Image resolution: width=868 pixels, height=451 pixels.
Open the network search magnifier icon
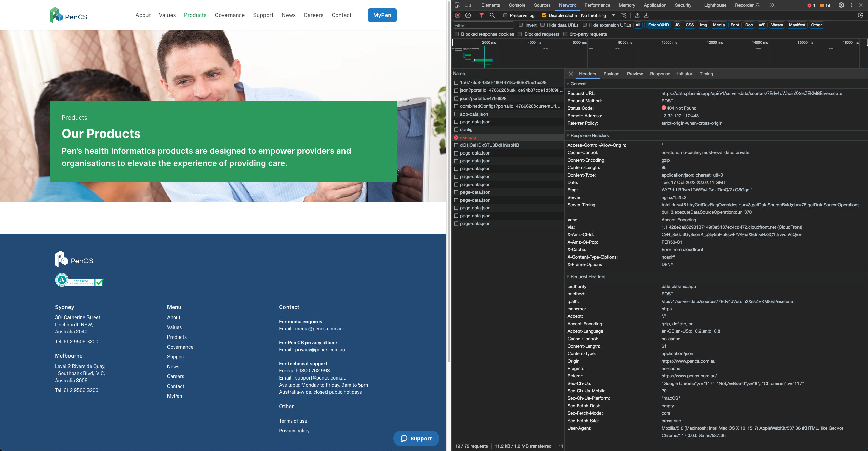click(492, 15)
